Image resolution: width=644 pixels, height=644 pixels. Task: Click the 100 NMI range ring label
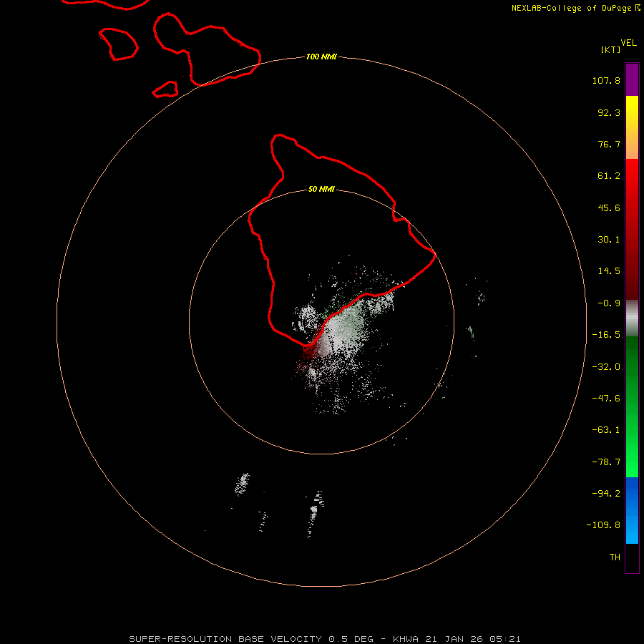pyautogui.click(x=321, y=57)
